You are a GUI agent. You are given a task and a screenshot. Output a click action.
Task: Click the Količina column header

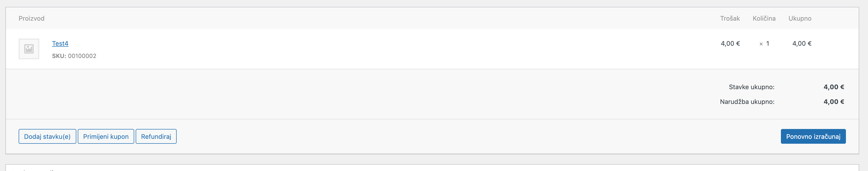pos(764,19)
